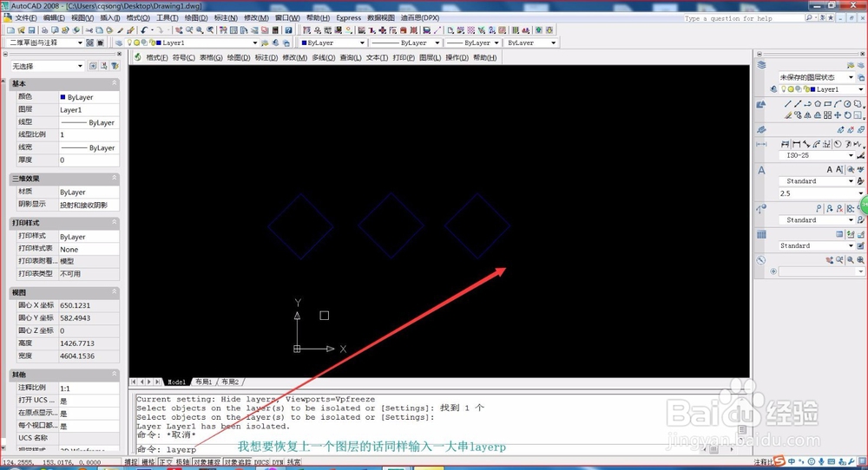The height and width of the screenshot is (470, 868).
Task: Click the Plot printer icon
Action: tap(44, 29)
